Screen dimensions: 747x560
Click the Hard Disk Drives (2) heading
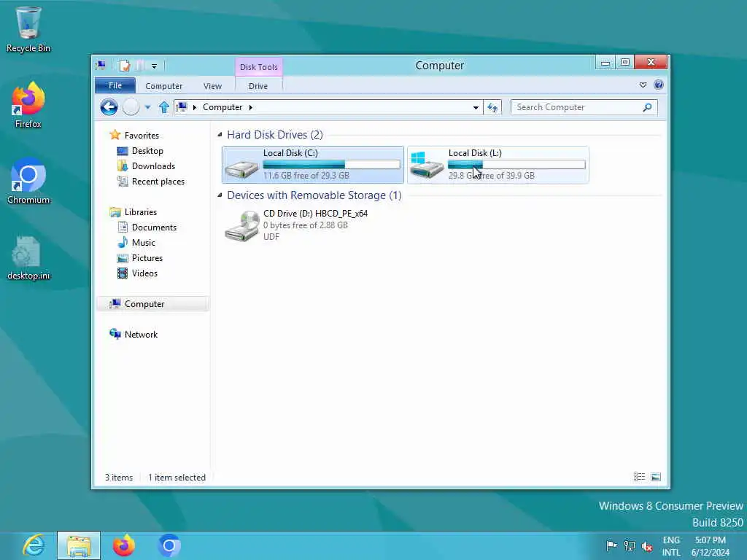point(275,135)
